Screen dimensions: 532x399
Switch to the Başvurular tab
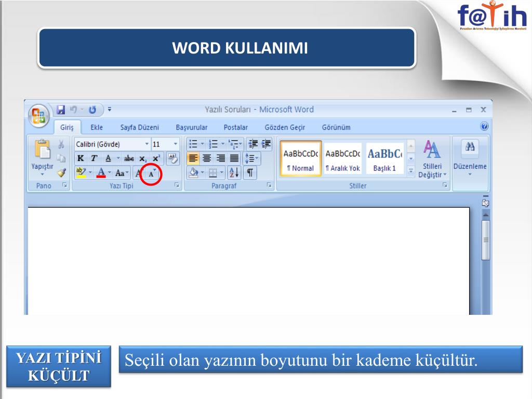[192, 128]
